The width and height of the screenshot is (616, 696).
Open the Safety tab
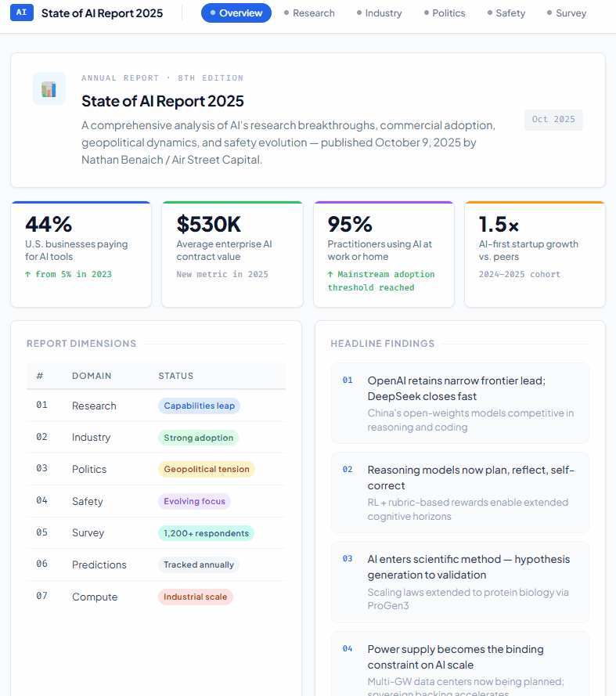coord(506,13)
